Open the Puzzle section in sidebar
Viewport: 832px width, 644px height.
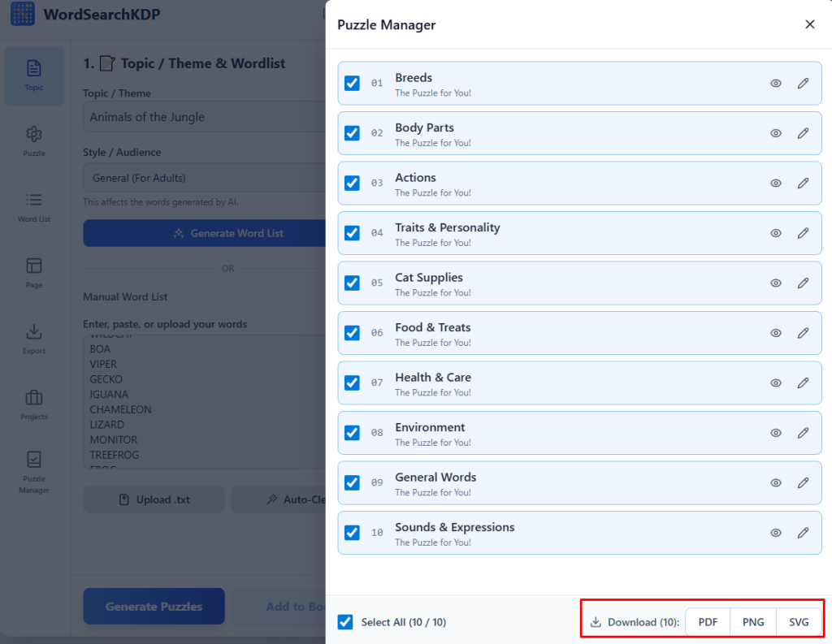pyautogui.click(x=34, y=140)
